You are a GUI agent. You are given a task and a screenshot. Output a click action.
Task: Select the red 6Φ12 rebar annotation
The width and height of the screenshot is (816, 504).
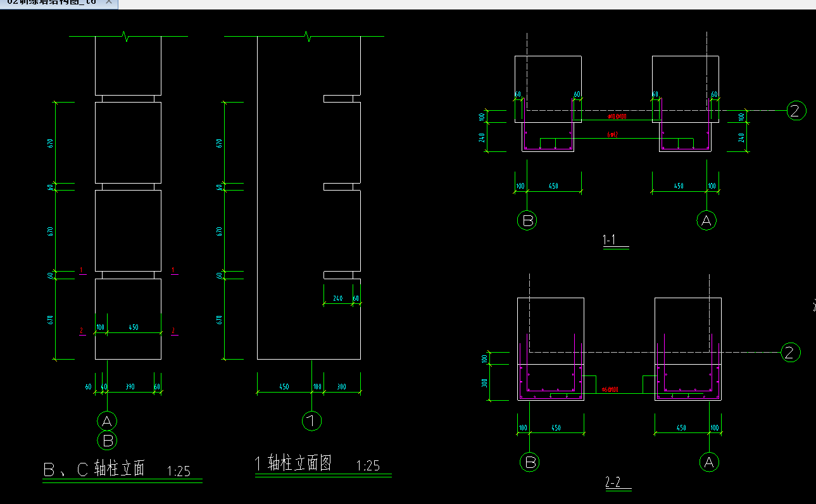pyautogui.click(x=613, y=134)
